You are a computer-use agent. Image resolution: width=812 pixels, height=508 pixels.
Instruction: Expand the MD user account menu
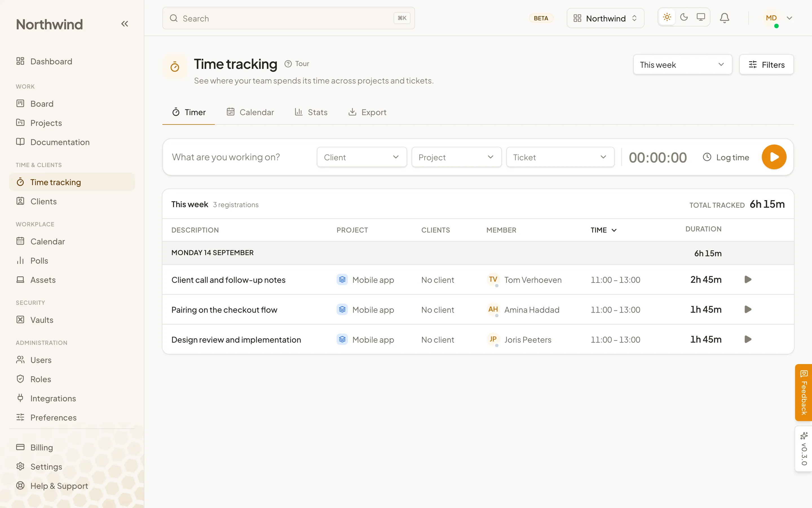pos(779,18)
